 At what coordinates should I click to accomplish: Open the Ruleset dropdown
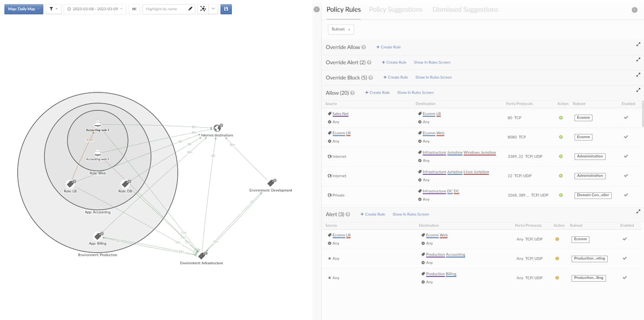(x=341, y=29)
